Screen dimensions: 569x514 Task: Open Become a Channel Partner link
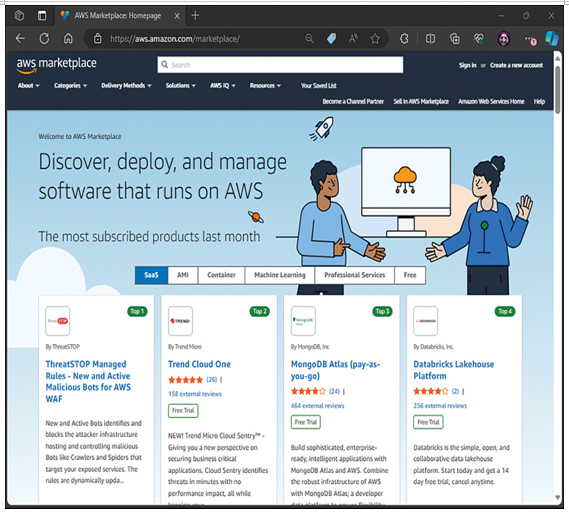[x=353, y=102]
